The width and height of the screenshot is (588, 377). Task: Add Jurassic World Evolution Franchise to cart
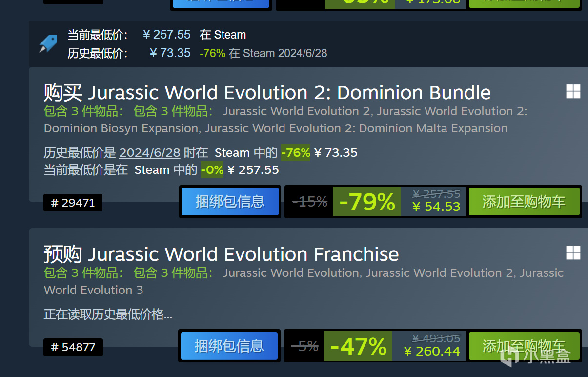524,346
